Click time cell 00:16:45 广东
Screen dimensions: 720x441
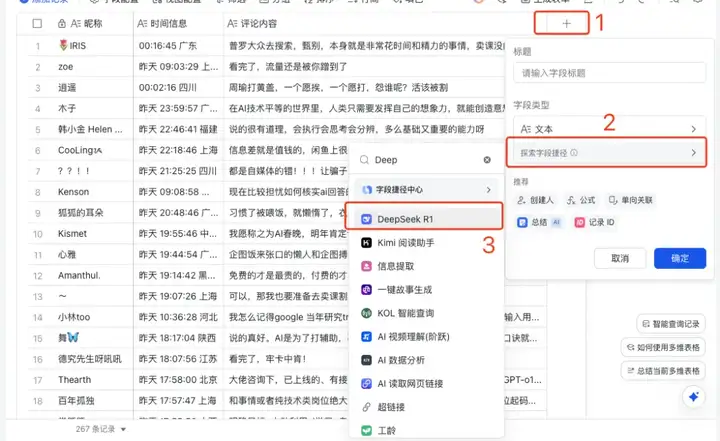click(x=178, y=45)
